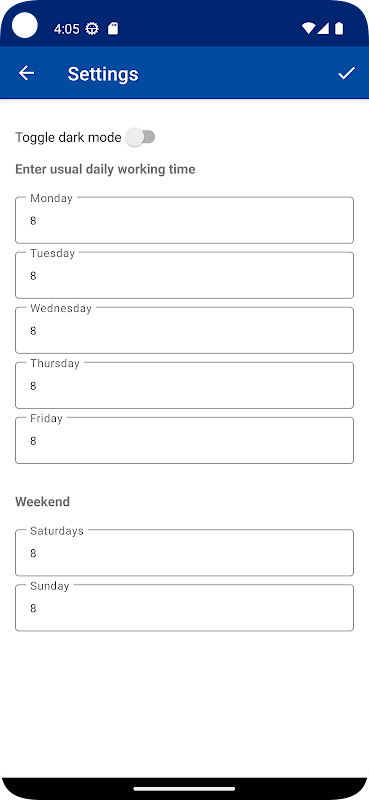The width and height of the screenshot is (369, 800).
Task: Focus the Wednesday hours input
Action: [184, 330]
